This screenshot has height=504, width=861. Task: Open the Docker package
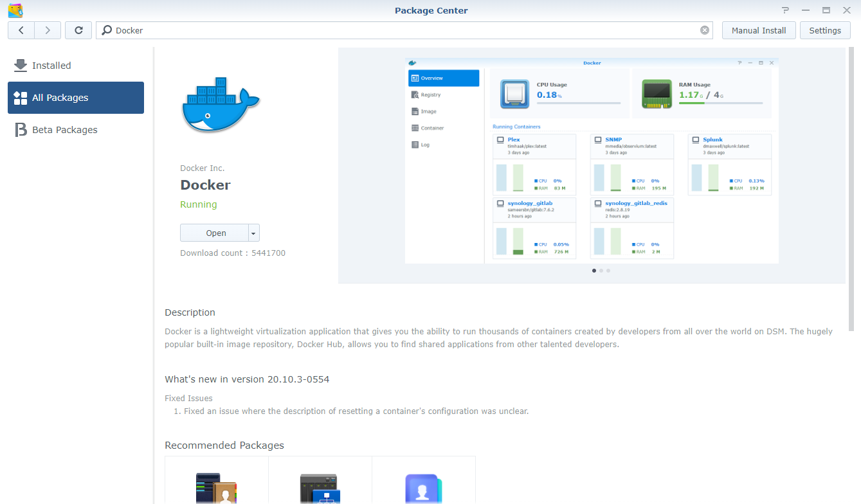(x=214, y=233)
